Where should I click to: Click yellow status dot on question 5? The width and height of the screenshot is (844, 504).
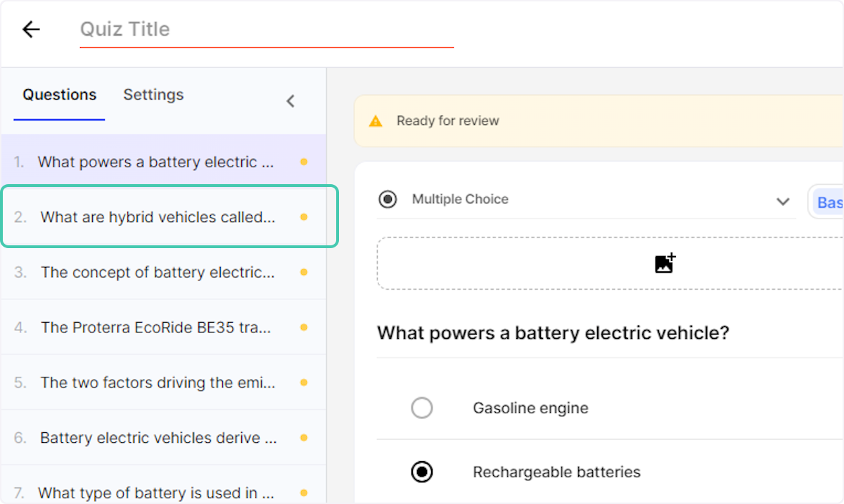(304, 383)
